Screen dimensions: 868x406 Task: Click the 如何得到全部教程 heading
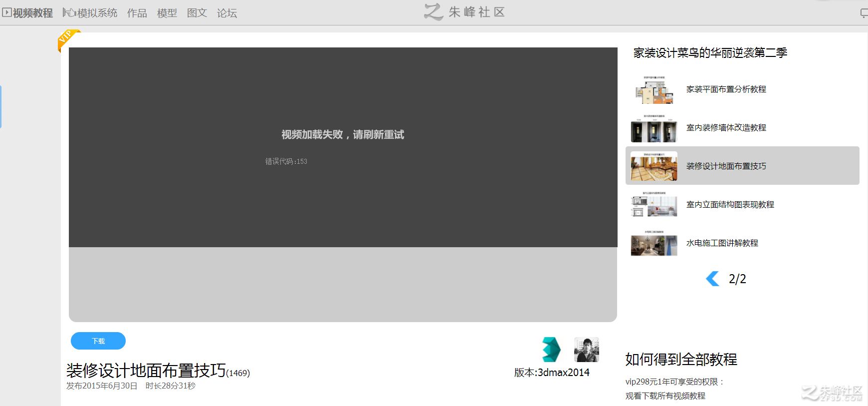(681, 360)
